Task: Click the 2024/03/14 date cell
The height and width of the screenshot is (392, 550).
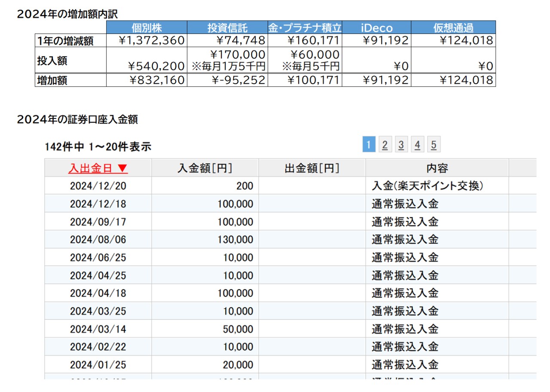Action: 98,329
